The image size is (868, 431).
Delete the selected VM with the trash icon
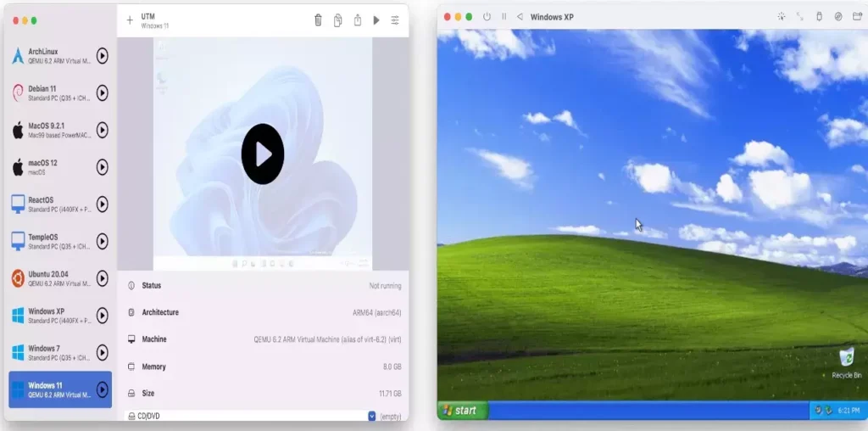click(318, 20)
